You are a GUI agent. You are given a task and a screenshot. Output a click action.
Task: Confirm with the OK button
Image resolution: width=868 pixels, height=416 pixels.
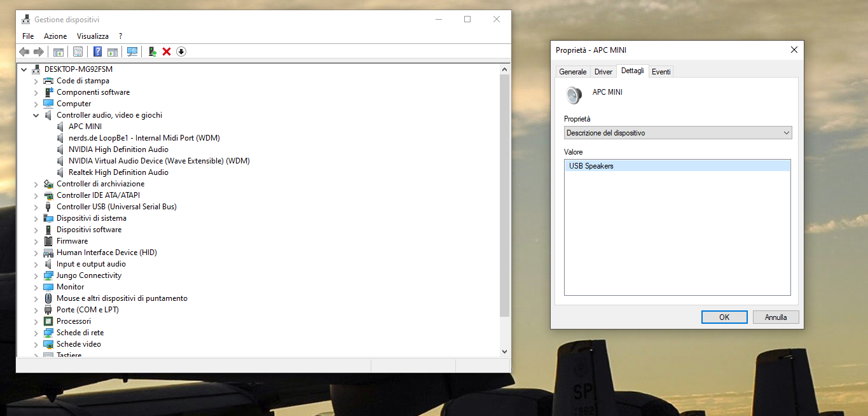(724, 317)
